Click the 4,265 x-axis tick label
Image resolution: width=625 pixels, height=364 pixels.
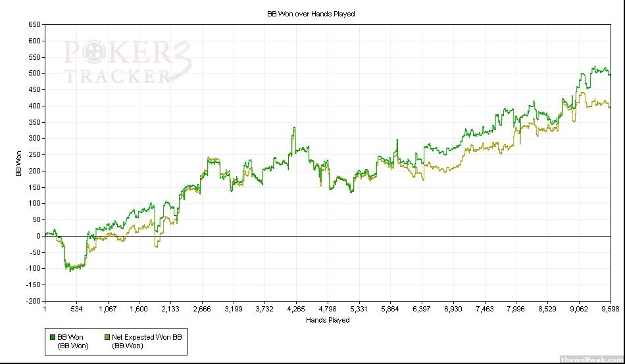(295, 308)
